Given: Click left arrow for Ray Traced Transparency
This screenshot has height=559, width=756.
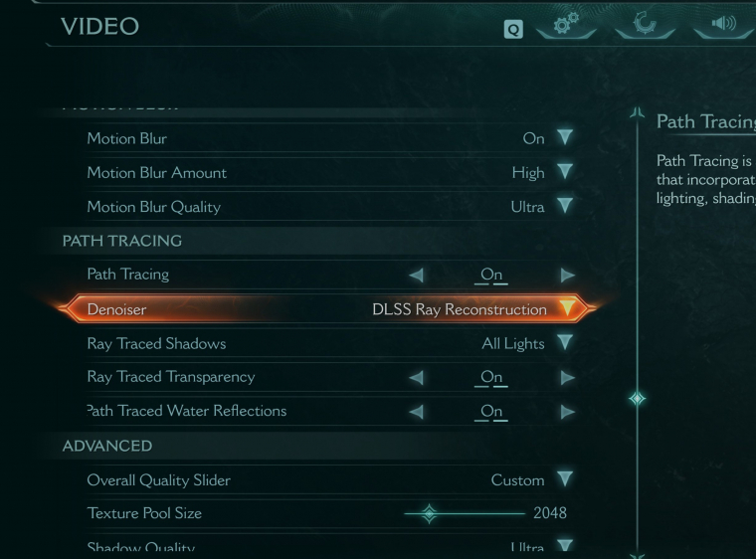Looking at the screenshot, I should coord(417,377).
